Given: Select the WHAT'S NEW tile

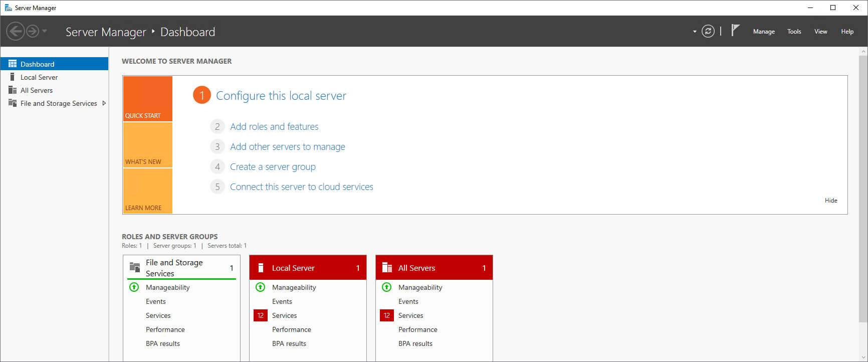Looking at the screenshot, I should pos(147,144).
